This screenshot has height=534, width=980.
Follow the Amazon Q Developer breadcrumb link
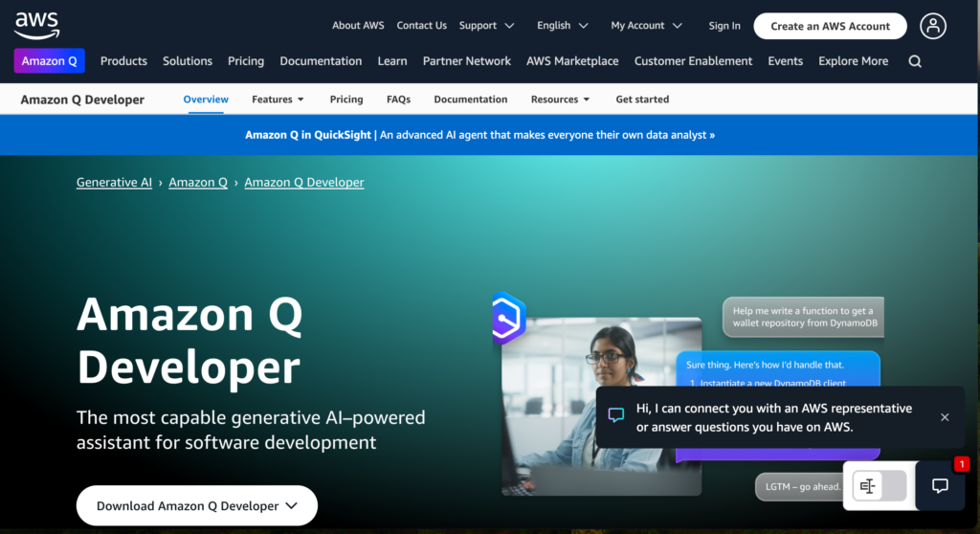304,183
